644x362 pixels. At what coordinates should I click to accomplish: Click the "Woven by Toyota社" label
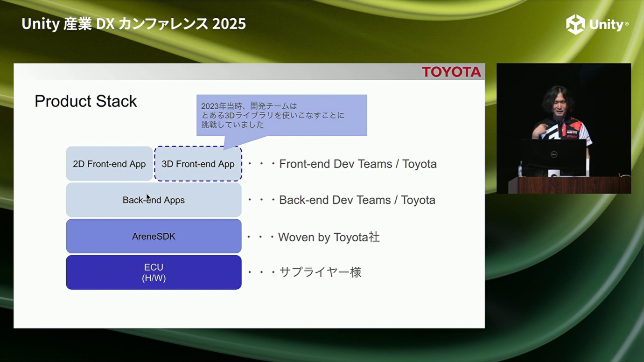coord(329,237)
